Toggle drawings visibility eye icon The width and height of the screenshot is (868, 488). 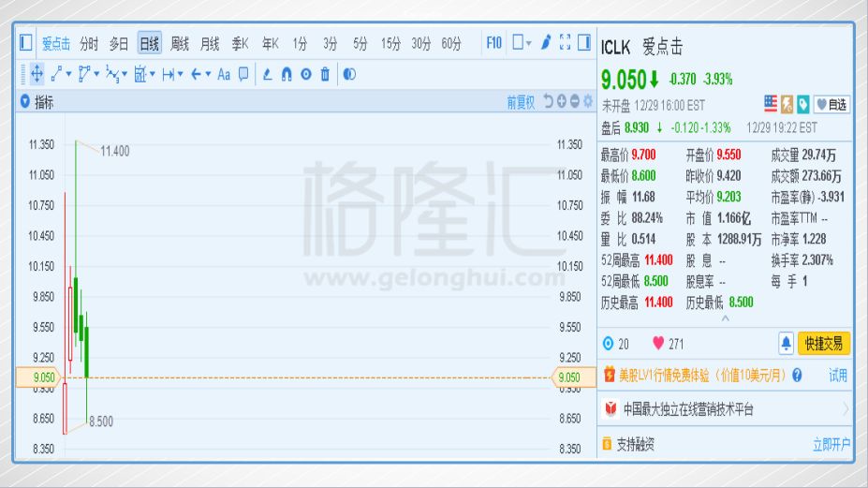[x=306, y=74]
